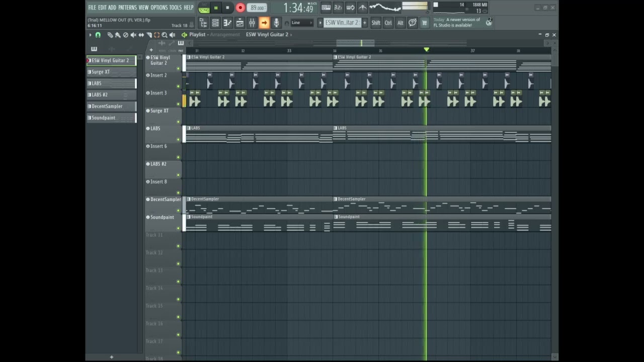Image resolution: width=644 pixels, height=362 pixels.
Task: Select the ESW Vinyl Guitar 2 pattern in the picker
Action: click(x=111, y=60)
